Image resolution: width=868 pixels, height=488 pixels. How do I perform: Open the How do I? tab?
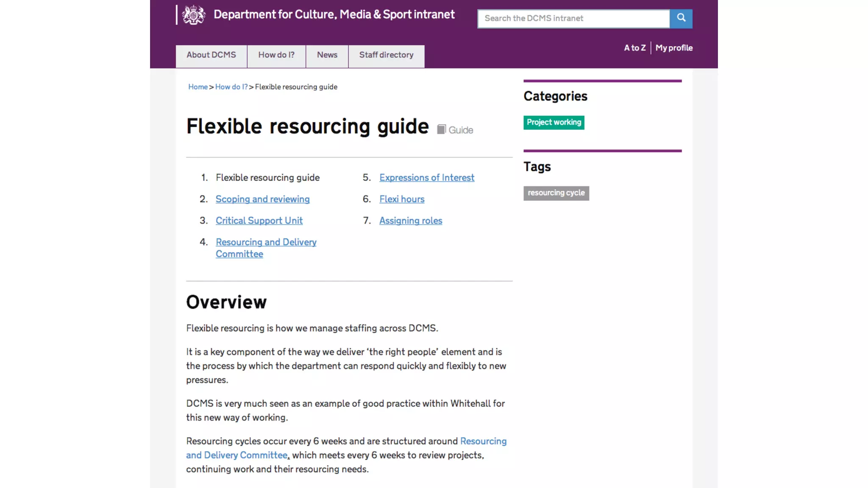pos(276,55)
